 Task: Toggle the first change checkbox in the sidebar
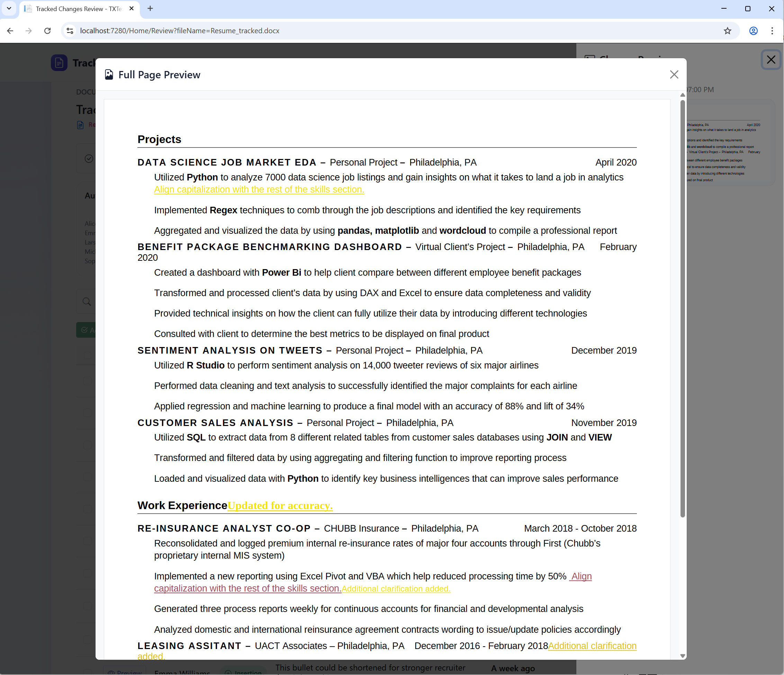click(88, 355)
